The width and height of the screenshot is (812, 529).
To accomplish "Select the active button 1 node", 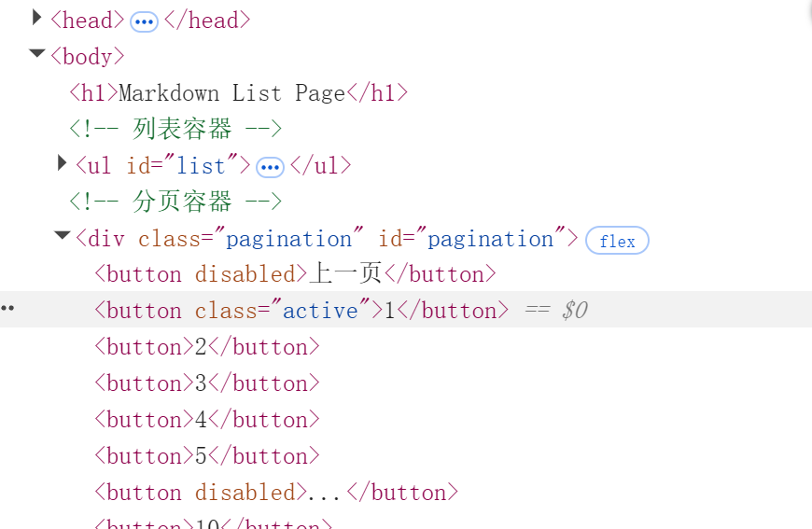I will (301, 311).
